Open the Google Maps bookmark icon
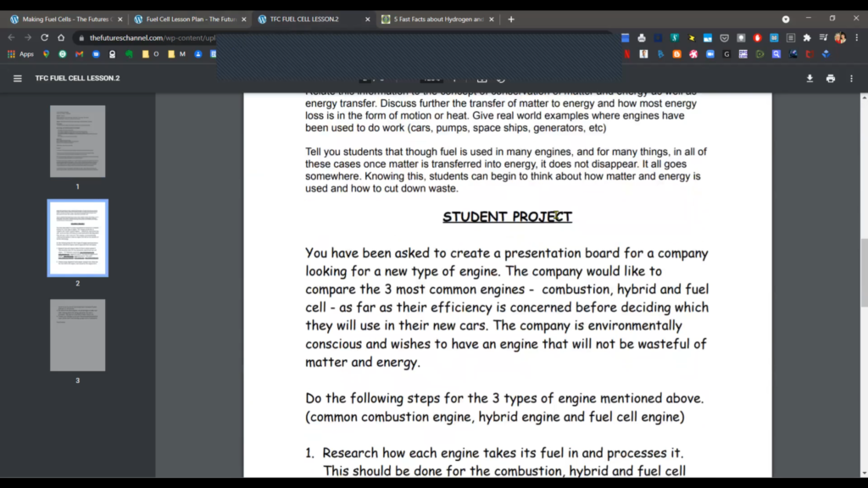Viewport: 868px width, 488px height. [x=46, y=54]
